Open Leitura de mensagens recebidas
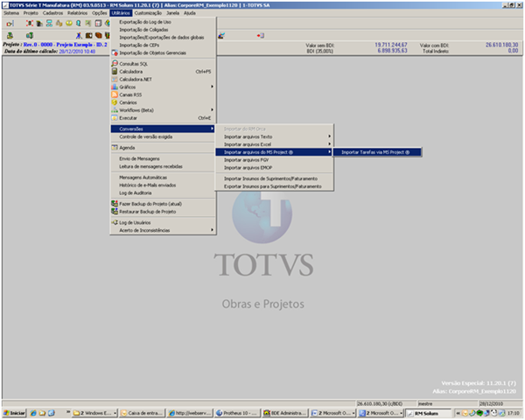Viewport: 525px width, 420px height. [x=163, y=166]
